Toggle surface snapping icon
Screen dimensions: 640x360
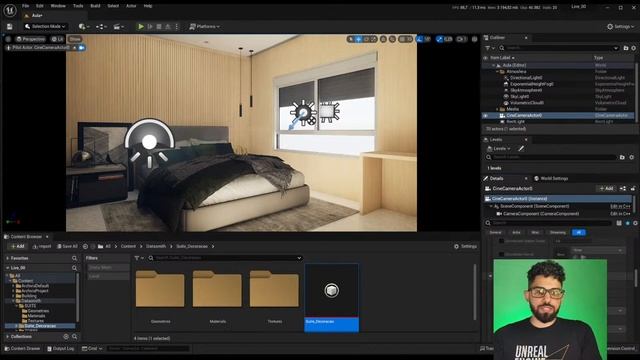coord(392,39)
